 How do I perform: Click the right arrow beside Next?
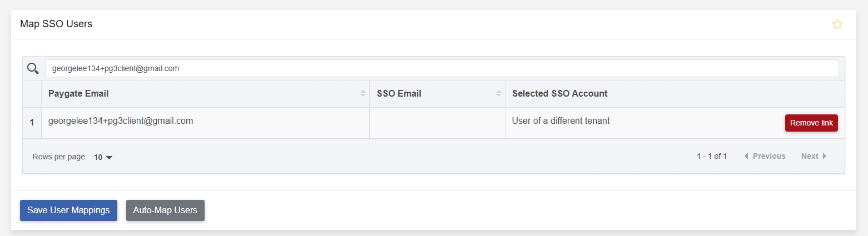pyautogui.click(x=825, y=157)
